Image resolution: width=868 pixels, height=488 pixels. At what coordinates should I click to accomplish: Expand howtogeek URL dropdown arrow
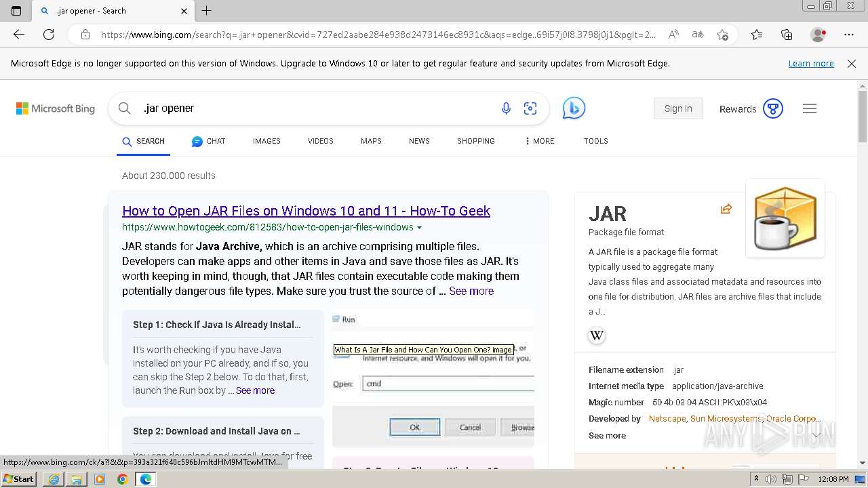[x=419, y=228]
